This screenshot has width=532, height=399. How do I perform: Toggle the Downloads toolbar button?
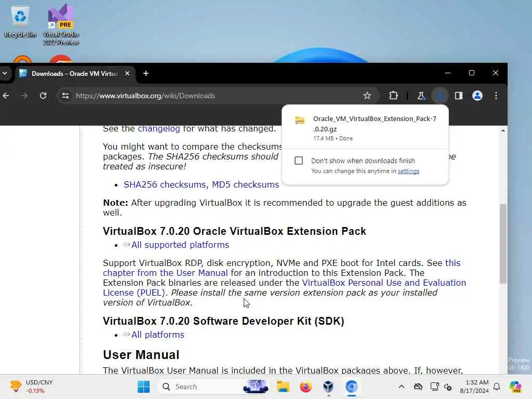point(440,96)
